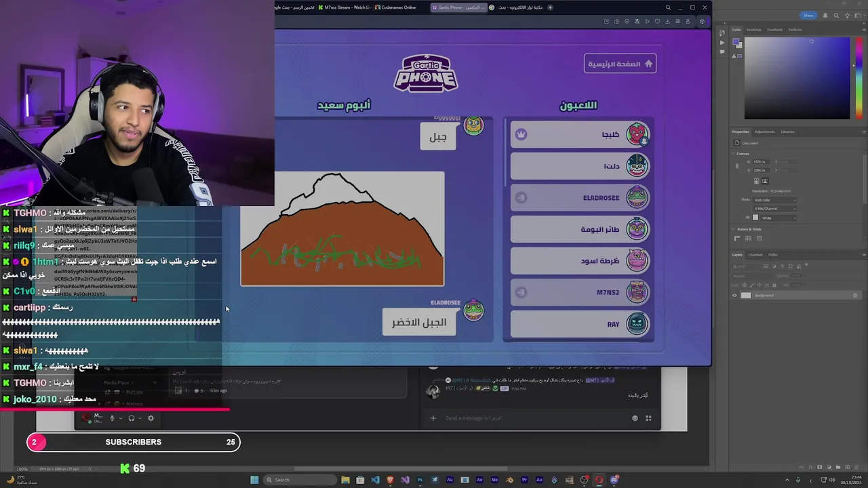Image resolution: width=868 pixels, height=488 pixels.
Task: Click the browser heart favorites icon
Action: pyautogui.click(x=657, y=22)
